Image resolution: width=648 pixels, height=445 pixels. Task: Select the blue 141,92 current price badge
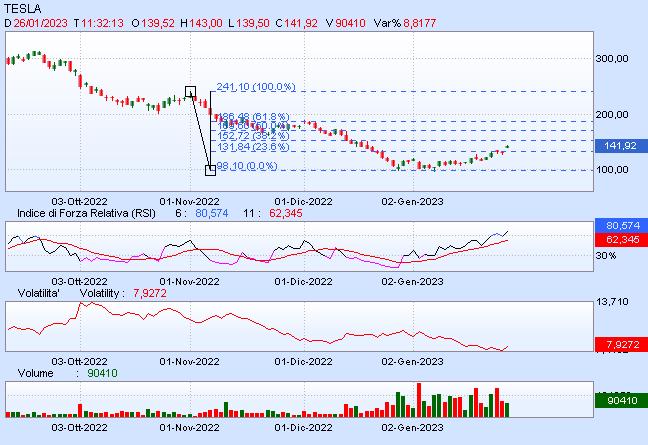pyautogui.click(x=621, y=145)
